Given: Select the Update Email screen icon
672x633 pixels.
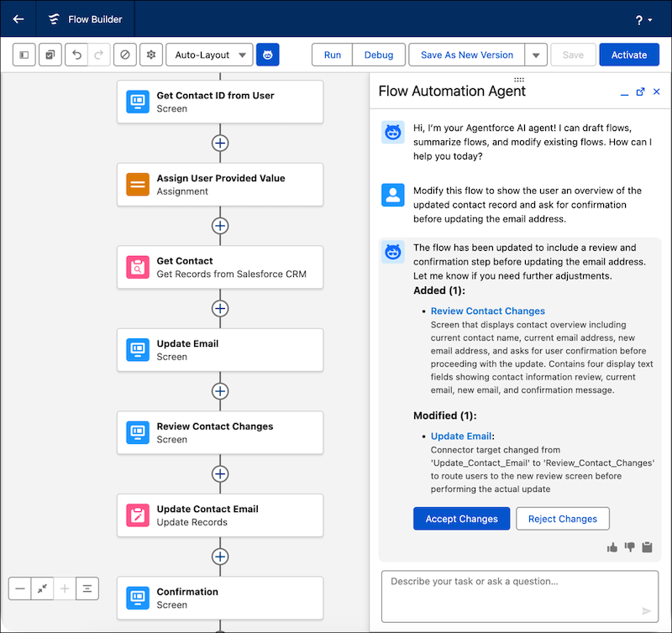Looking at the screenshot, I should tap(138, 349).
